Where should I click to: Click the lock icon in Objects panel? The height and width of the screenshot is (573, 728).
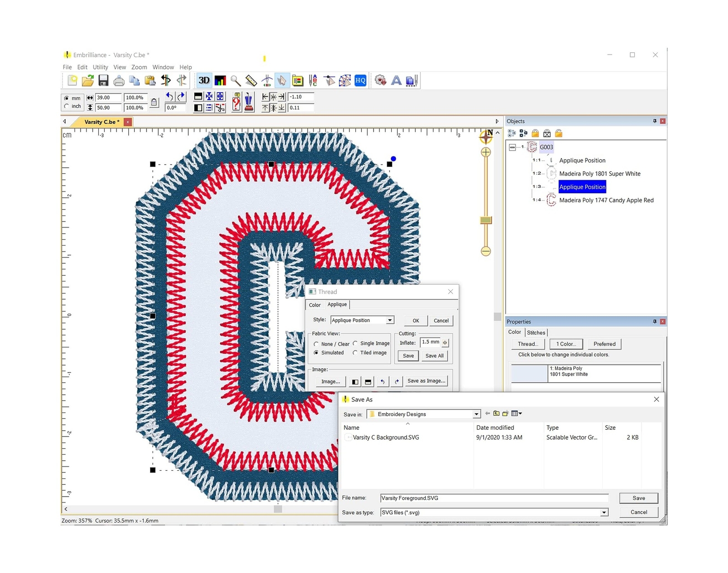coord(535,133)
